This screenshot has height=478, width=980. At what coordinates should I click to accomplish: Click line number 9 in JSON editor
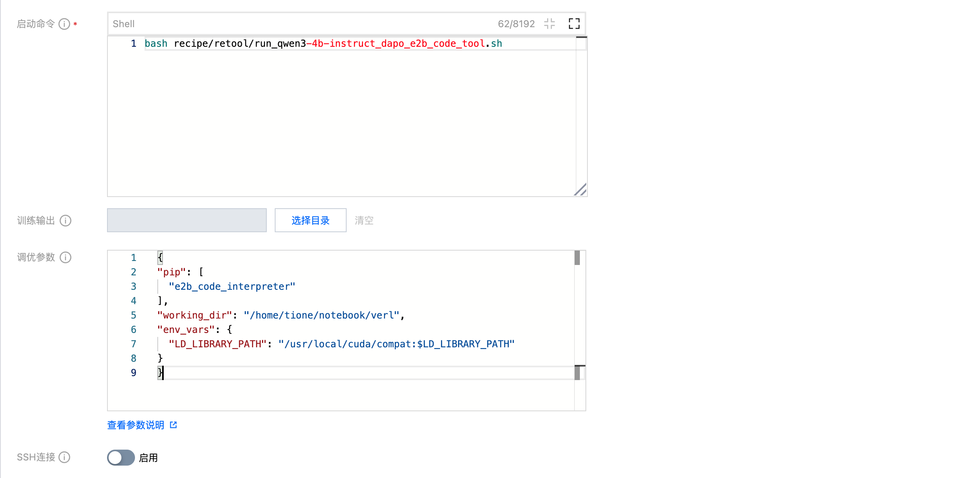(133, 373)
